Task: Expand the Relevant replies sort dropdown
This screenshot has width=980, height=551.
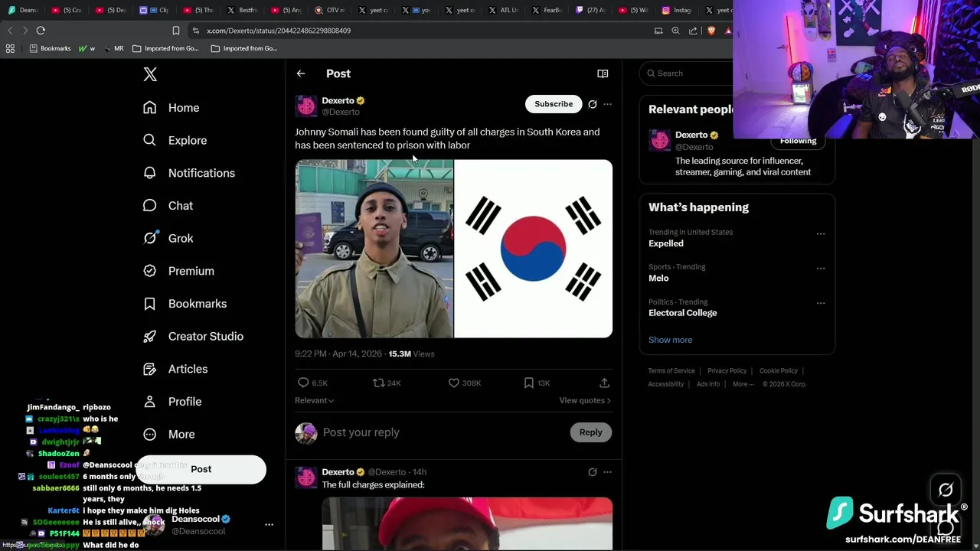Action: pos(314,400)
